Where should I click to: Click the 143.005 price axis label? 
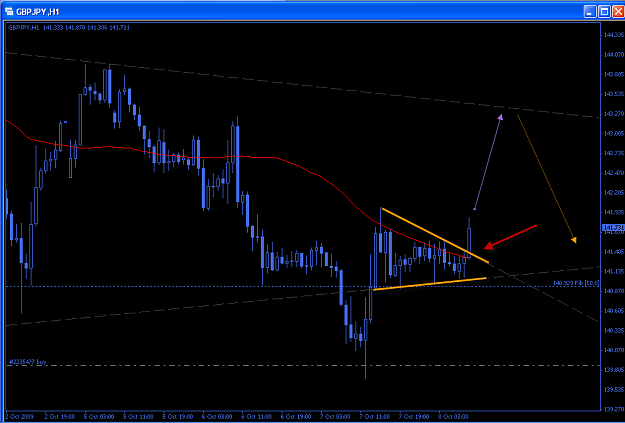pyautogui.click(x=614, y=134)
